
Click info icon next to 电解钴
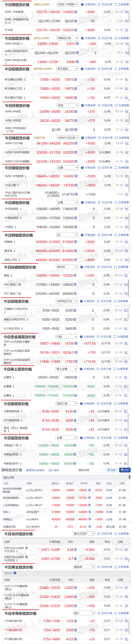point(11,519)
